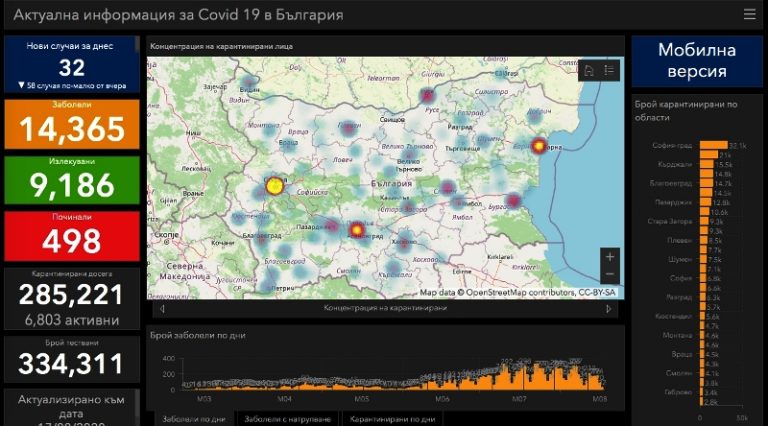Select the Пазарджик 12.8k bar

click(x=705, y=202)
